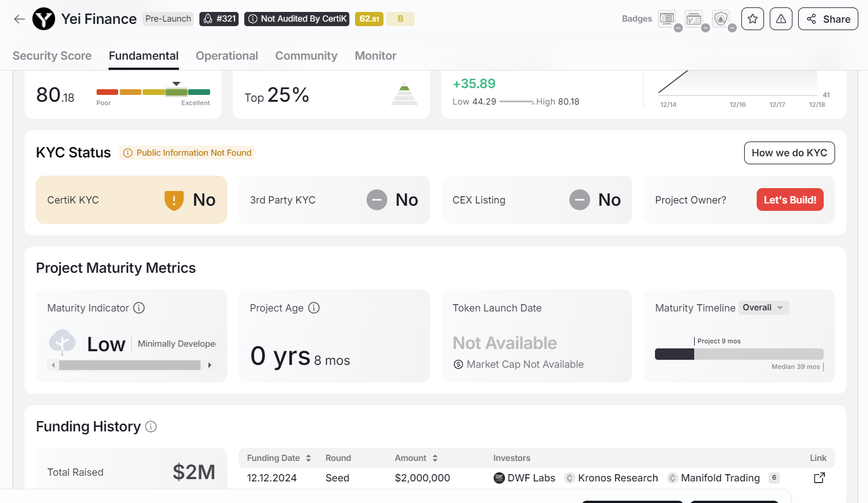Image resolution: width=868 pixels, height=503 pixels.
Task: Show Maturity Indicator info tooltip
Action: 139,307
